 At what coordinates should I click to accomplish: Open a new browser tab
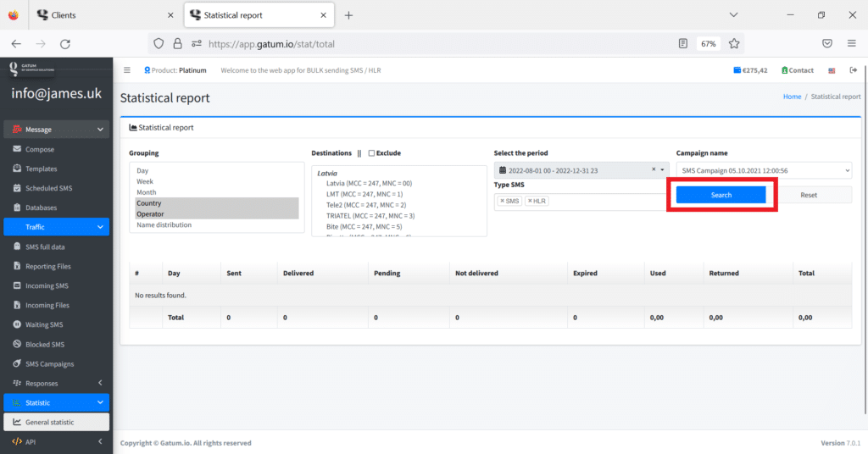[348, 15]
